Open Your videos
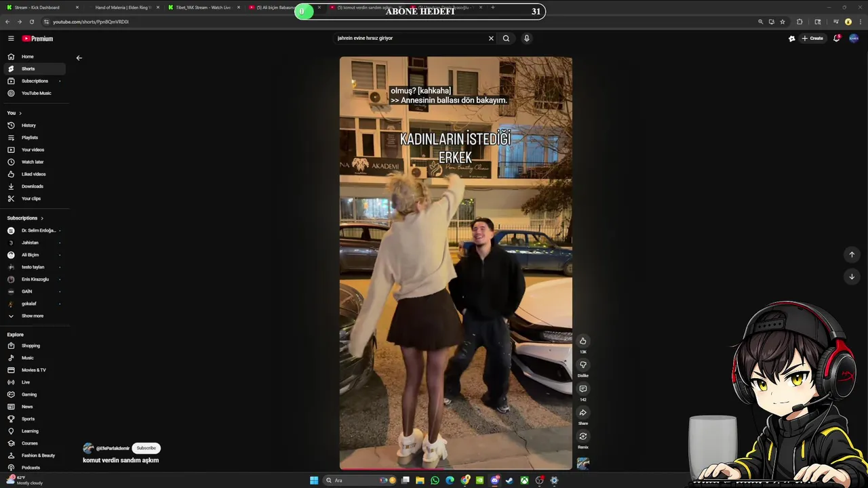Screen dimensions: 868x488 pyautogui.click(x=34, y=150)
